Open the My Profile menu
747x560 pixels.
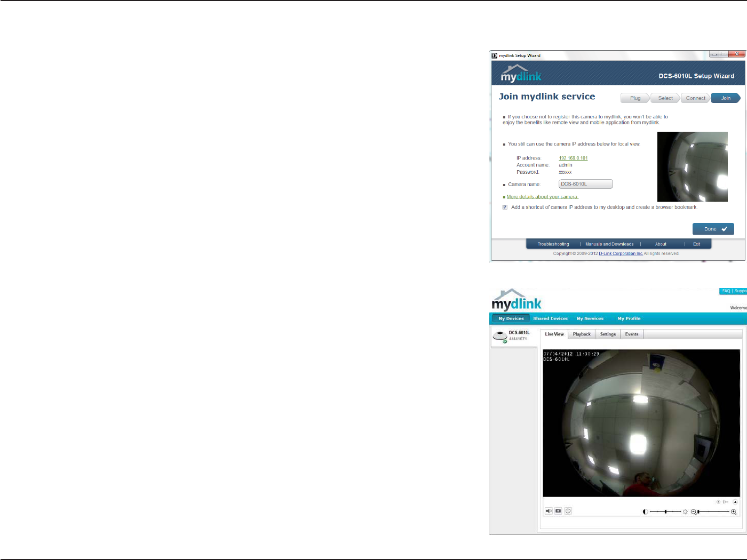pyautogui.click(x=629, y=318)
